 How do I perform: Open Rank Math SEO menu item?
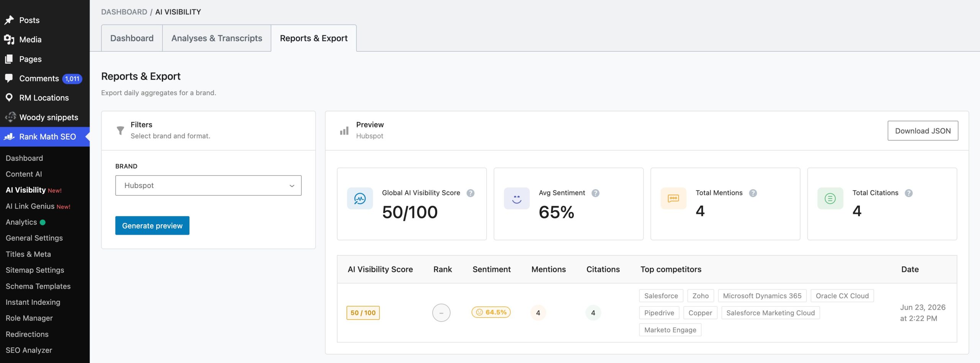(45, 137)
